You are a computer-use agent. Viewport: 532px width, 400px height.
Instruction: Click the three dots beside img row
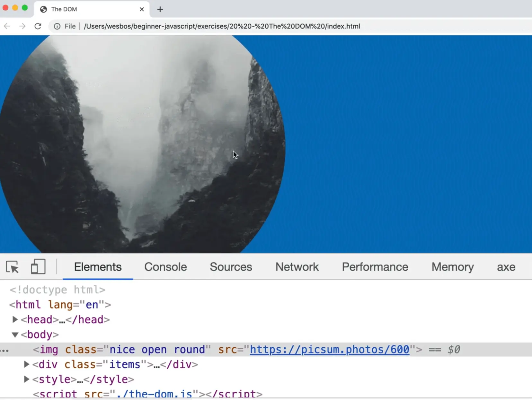click(x=4, y=351)
